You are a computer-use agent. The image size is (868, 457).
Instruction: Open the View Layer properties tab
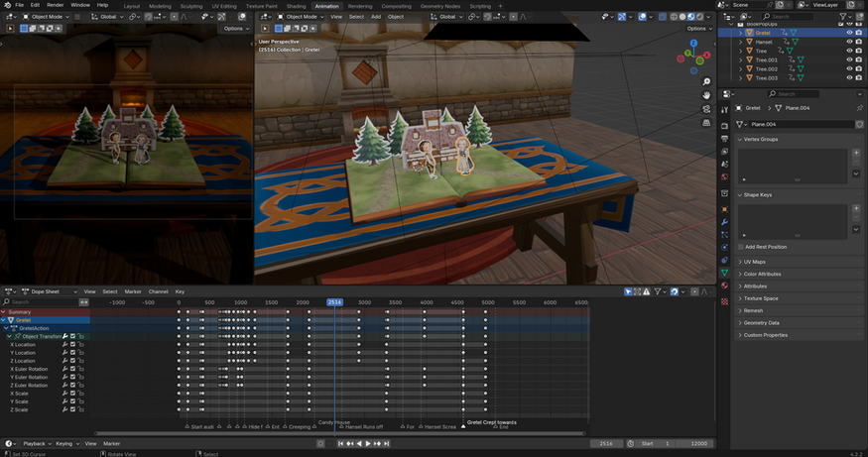click(724, 151)
